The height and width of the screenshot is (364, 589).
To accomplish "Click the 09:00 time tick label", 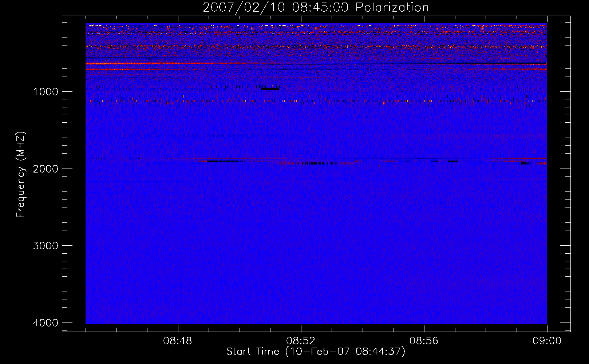I will 547,341.
